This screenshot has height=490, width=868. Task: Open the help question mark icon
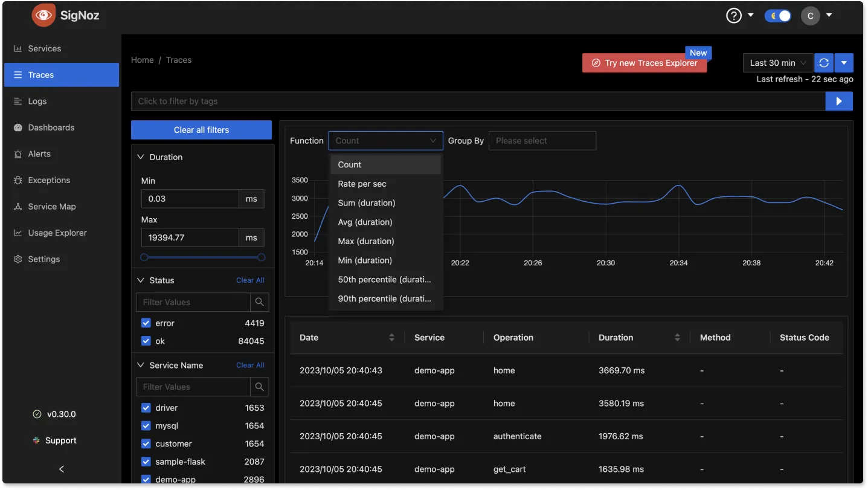733,16
